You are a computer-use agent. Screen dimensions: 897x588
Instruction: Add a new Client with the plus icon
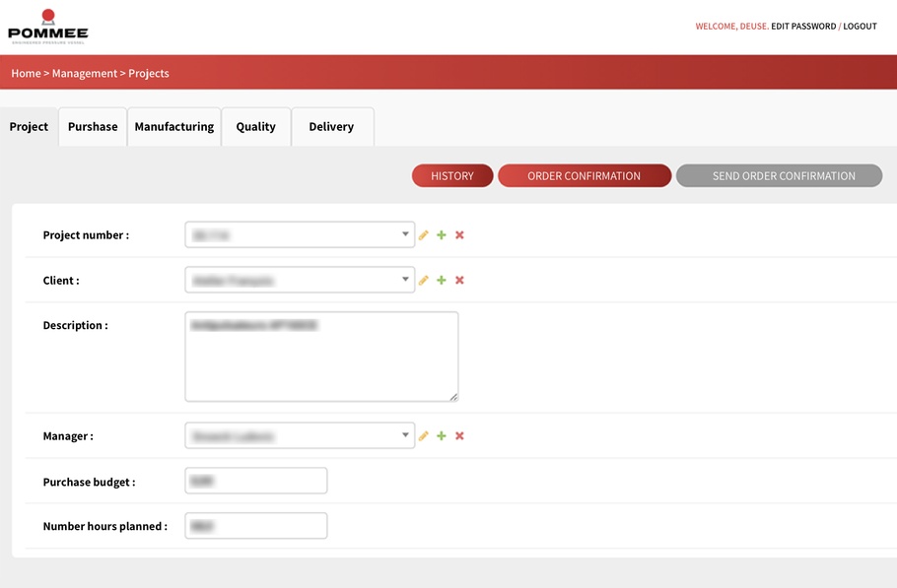pos(442,281)
